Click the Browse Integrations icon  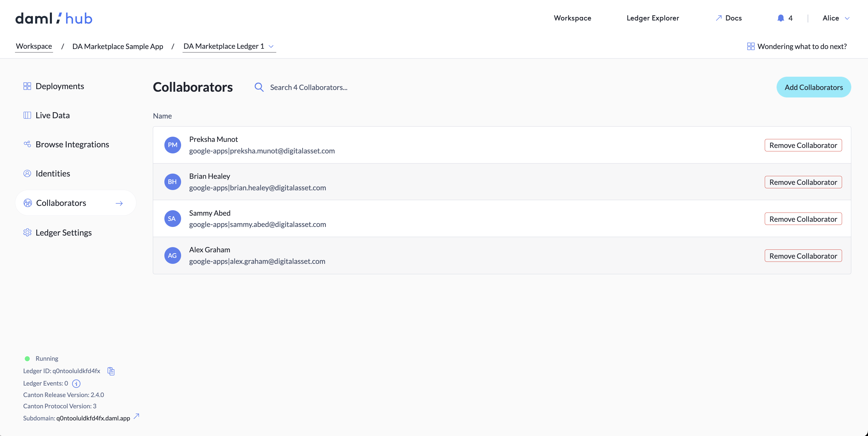tap(27, 144)
